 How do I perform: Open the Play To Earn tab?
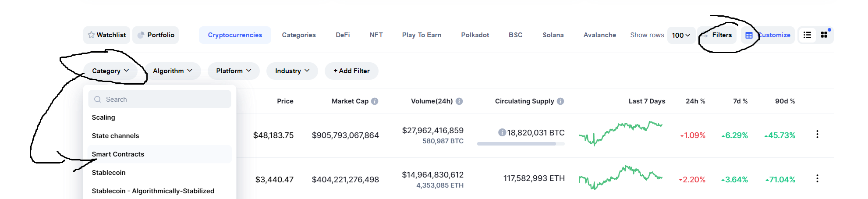[422, 35]
